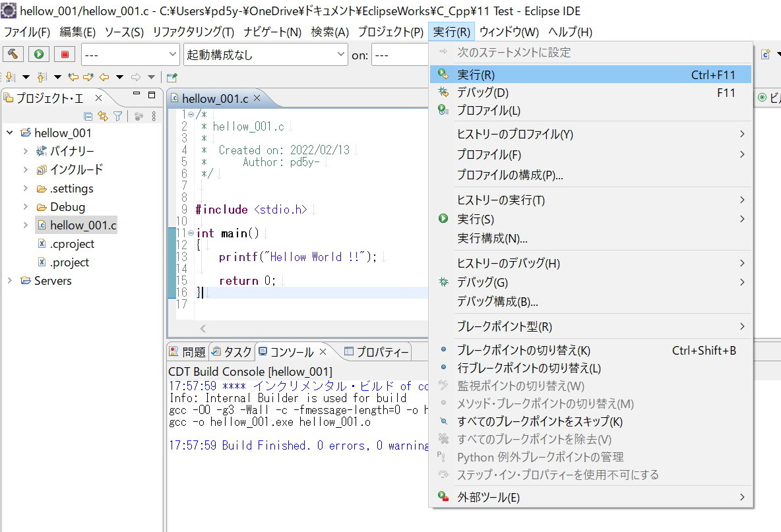Expand ヒストリーの実行(T) submenu
The image size is (781, 532).
click(591, 200)
